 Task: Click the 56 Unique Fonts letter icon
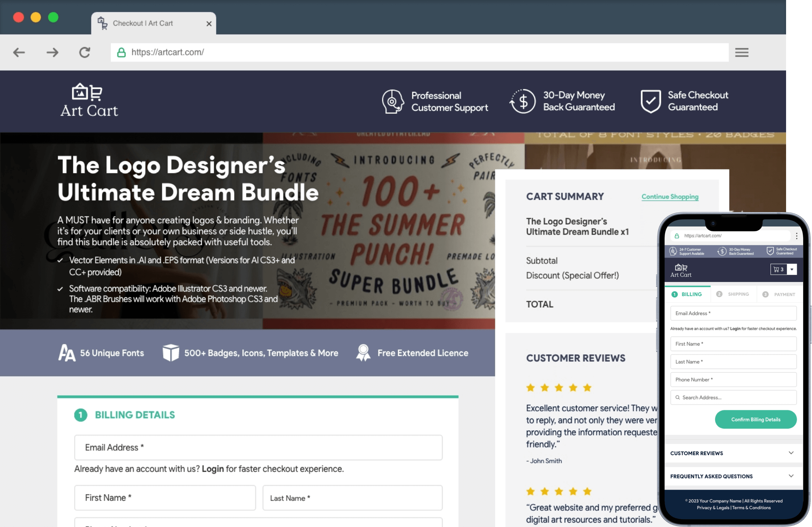(x=67, y=353)
